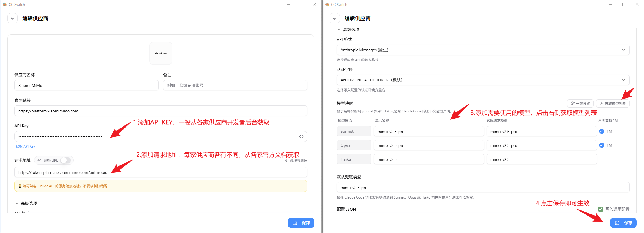The width and height of the screenshot is (644, 233).
Task: Uncheck the 1M checkbox for Opus
Action: (602, 145)
